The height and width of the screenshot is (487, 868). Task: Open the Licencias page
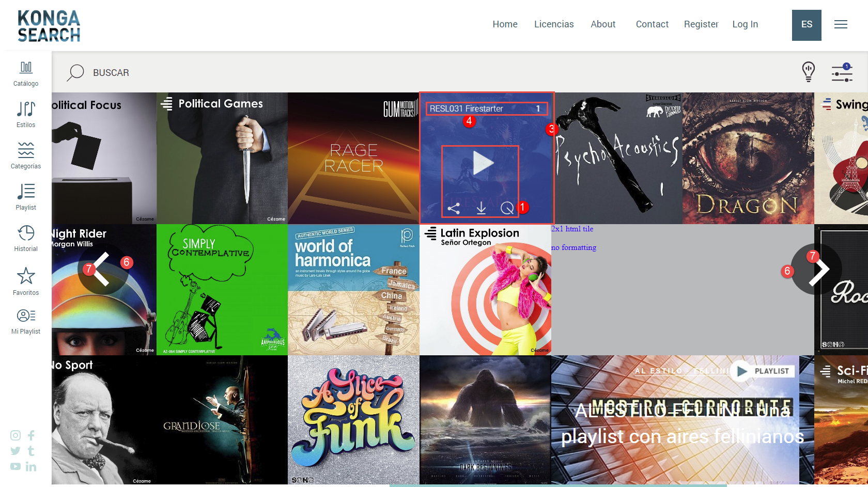point(554,24)
